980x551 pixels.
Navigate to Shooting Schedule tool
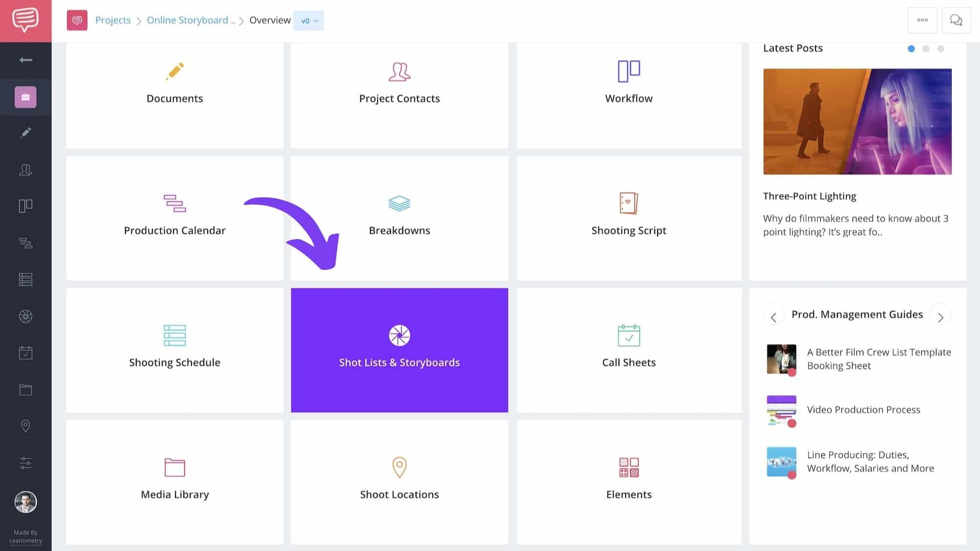(174, 350)
